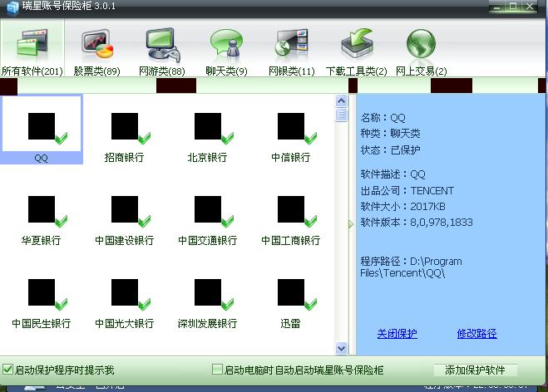This screenshot has width=548, height=392.
Task: Click the 种类：聊天类 text
Action: [390, 134]
